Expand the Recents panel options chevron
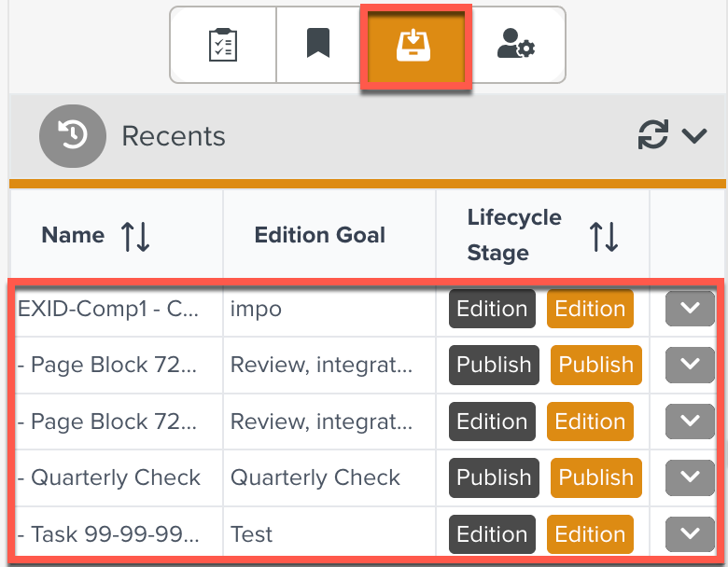 tap(694, 136)
